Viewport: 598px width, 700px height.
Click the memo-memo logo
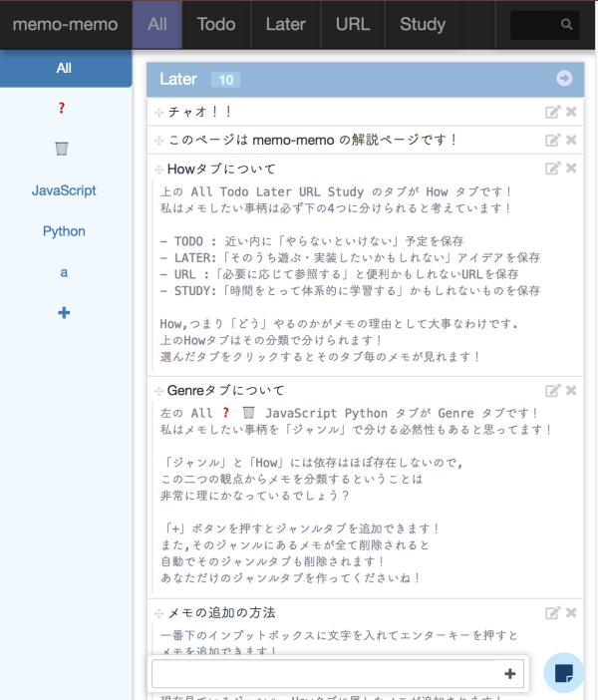pos(65,25)
